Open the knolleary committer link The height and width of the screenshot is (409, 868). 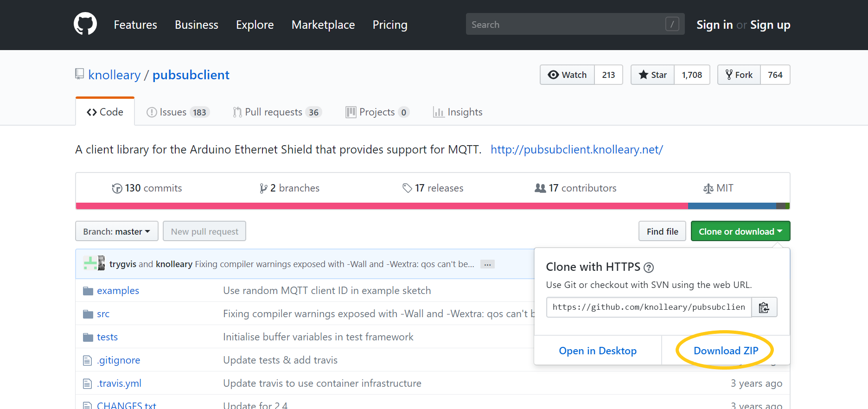[174, 264]
